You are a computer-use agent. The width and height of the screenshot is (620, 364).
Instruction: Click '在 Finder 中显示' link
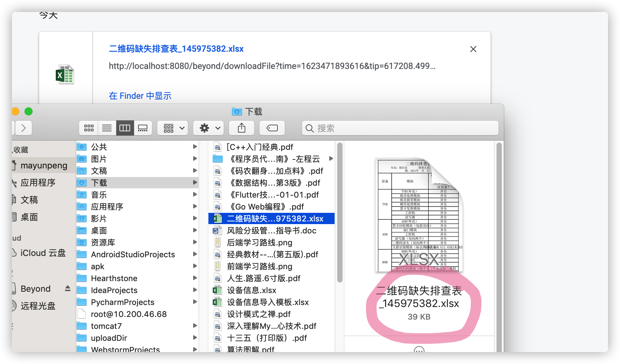click(140, 96)
